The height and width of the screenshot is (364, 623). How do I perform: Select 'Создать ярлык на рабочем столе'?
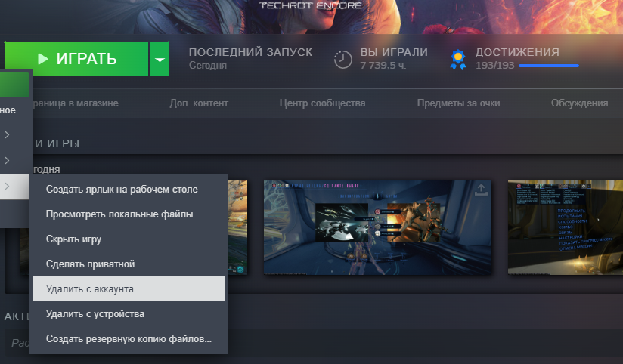click(129, 190)
